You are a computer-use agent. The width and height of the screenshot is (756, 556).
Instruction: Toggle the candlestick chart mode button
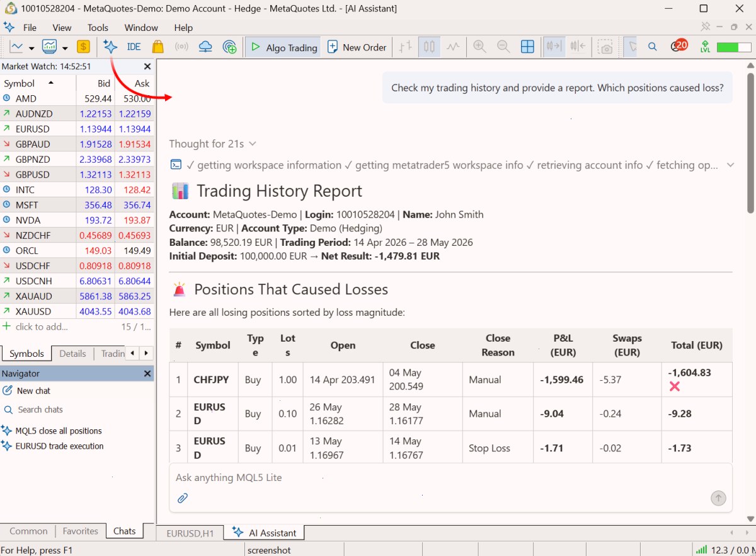click(x=429, y=47)
